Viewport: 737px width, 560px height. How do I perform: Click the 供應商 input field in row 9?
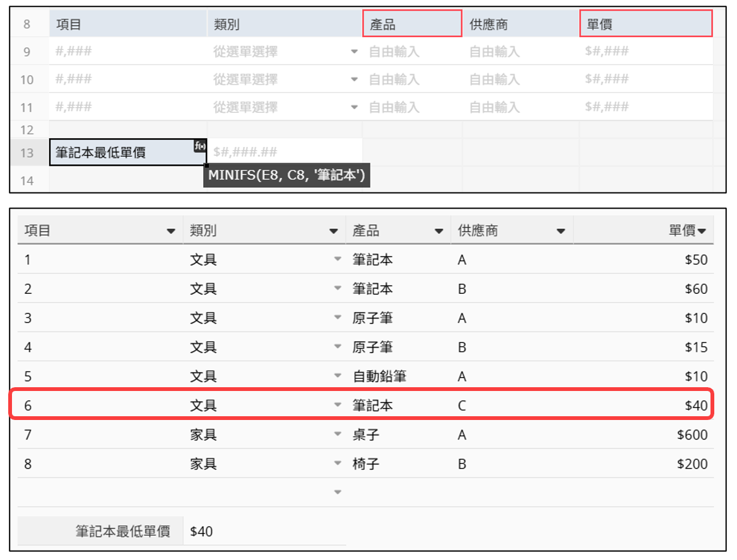[x=519, y=52]
